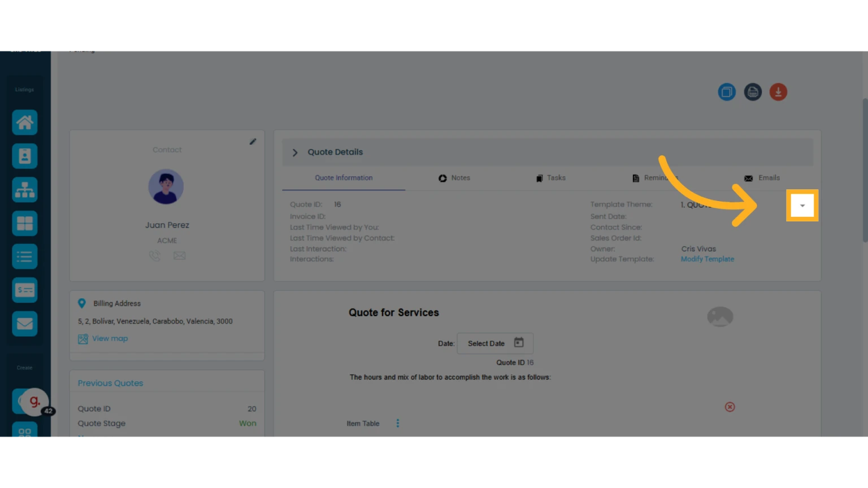Click the phone icon under ACME
The image size is (868, 488).
click(155, 256)
